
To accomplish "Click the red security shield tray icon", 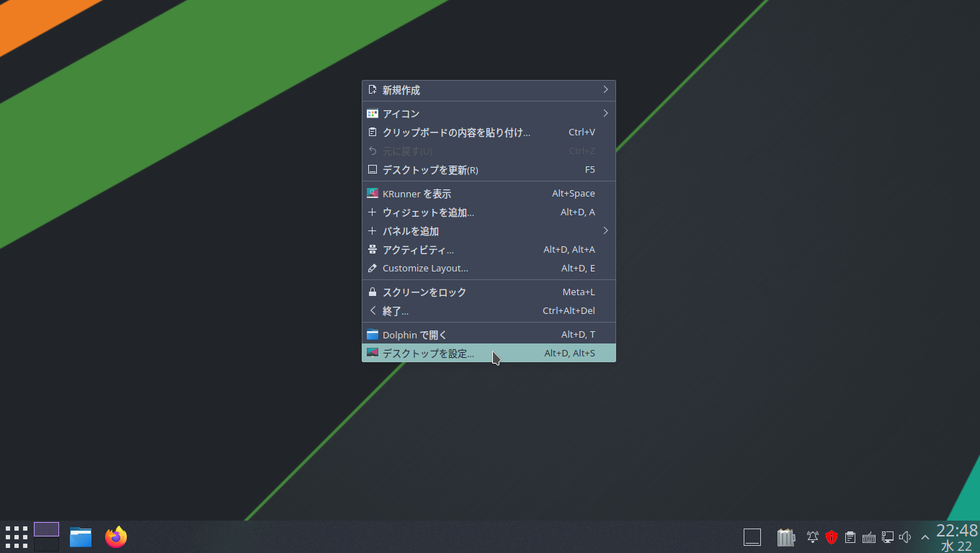I will [832, 537].
